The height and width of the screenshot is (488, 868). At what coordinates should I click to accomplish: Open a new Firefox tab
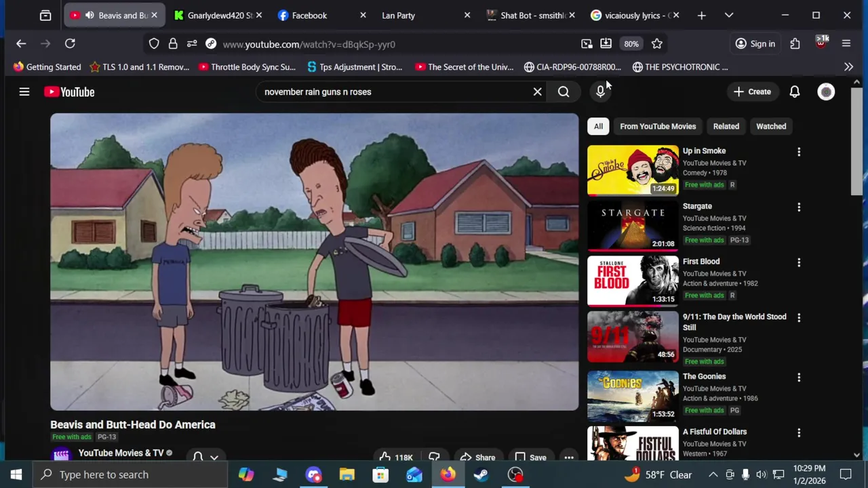(x=701, y=15)
